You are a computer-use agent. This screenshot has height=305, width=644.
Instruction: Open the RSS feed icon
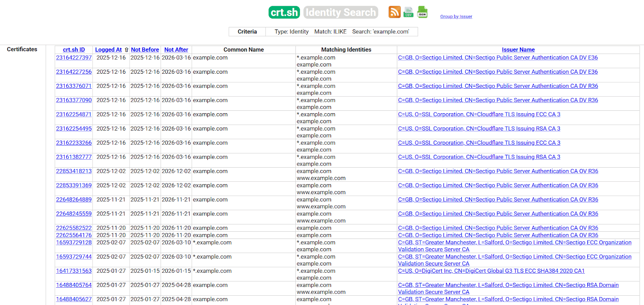point(394,12)
